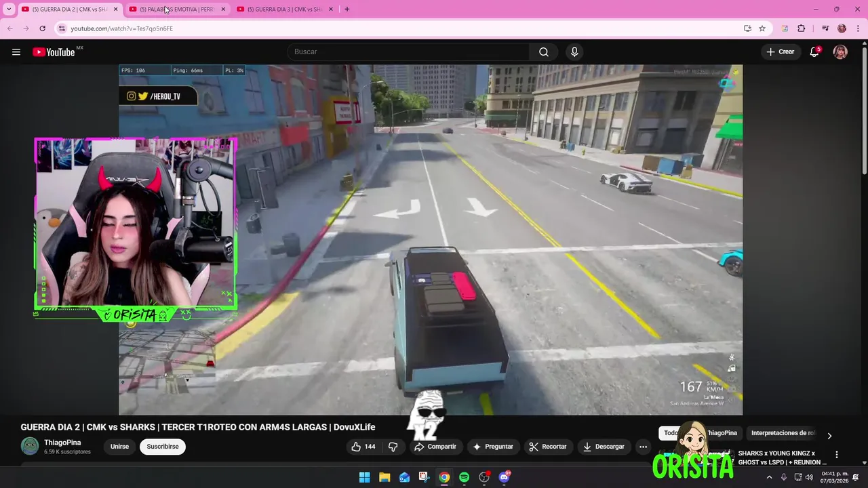Close the GUERRA DIA 3 tab
Viewport: 868px width, 488px height.
click(331, 9)
